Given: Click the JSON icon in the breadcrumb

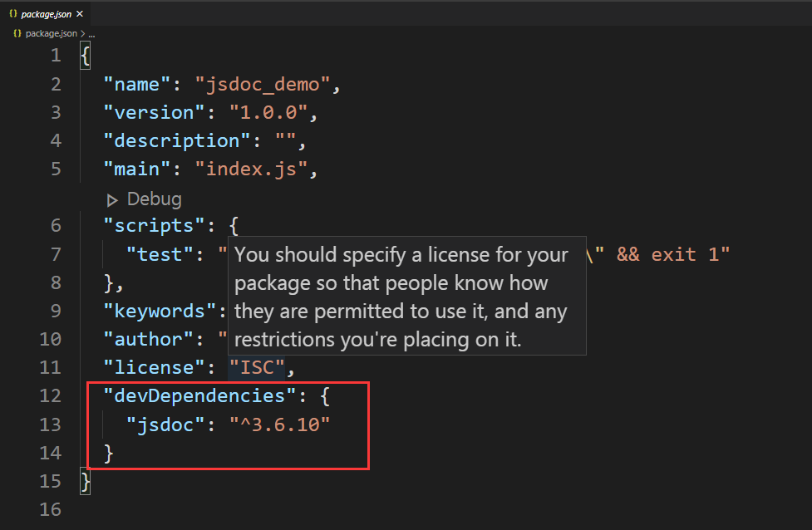Looking at the screenshot, I should point(17,33).
